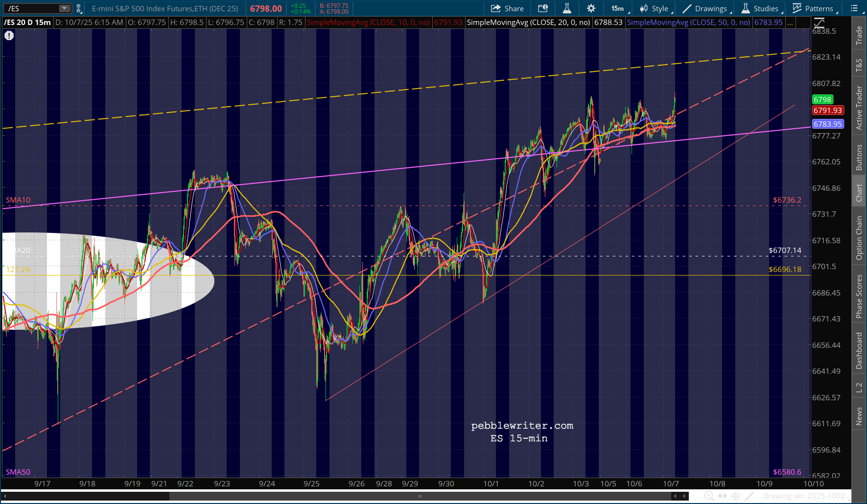Open the Trade side tab

coord(859,36)
